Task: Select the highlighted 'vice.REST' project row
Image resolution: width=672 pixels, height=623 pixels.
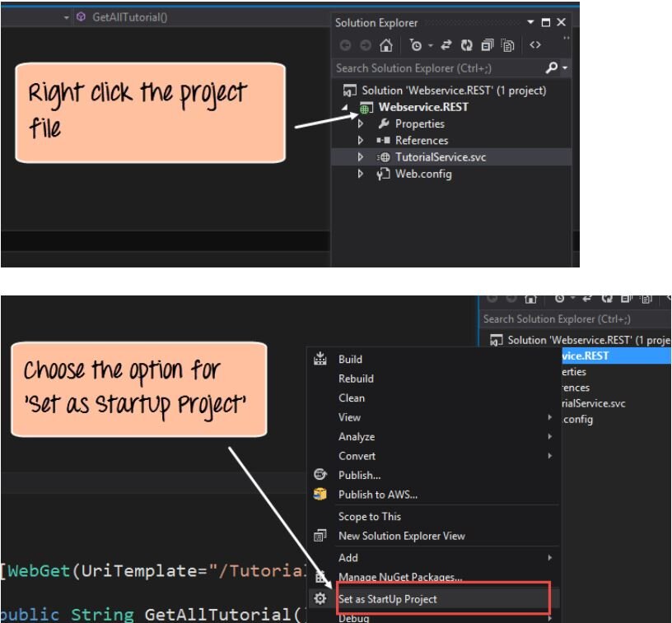Action: [x=616, y=356]
